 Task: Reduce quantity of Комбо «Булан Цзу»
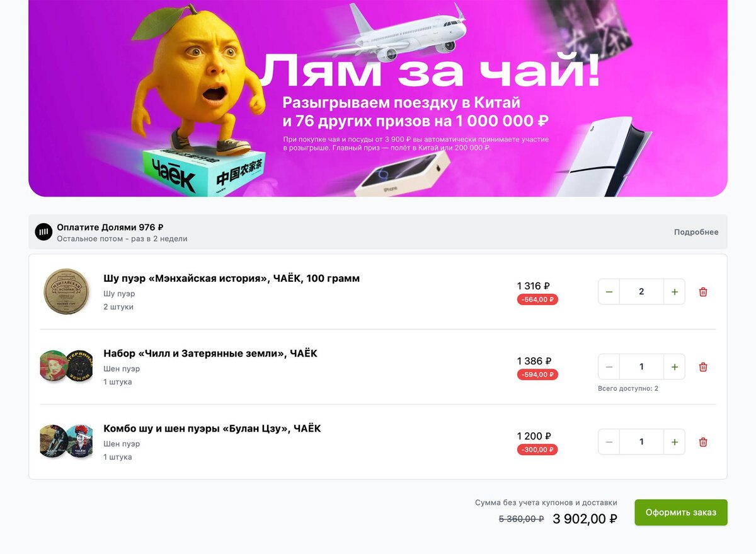(609, 442)
